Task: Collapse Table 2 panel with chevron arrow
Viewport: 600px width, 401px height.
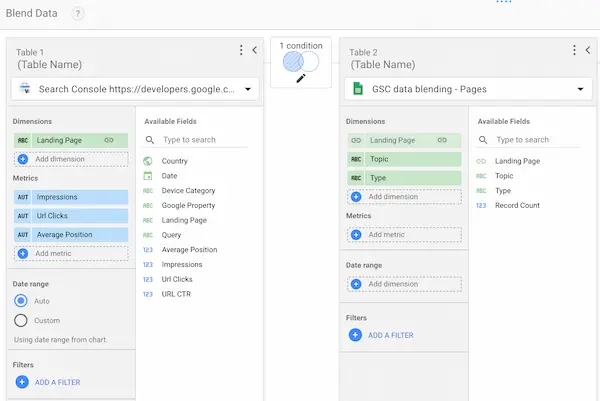Action: [588, 50]
